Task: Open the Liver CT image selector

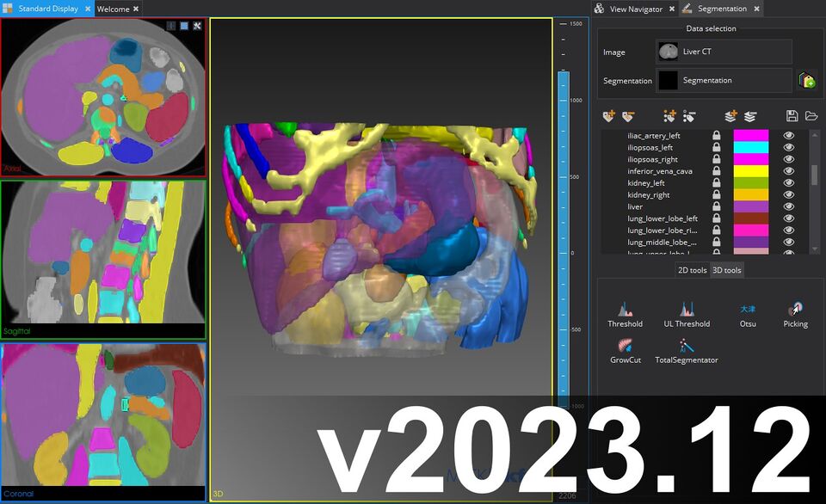Action: (723, 52)
